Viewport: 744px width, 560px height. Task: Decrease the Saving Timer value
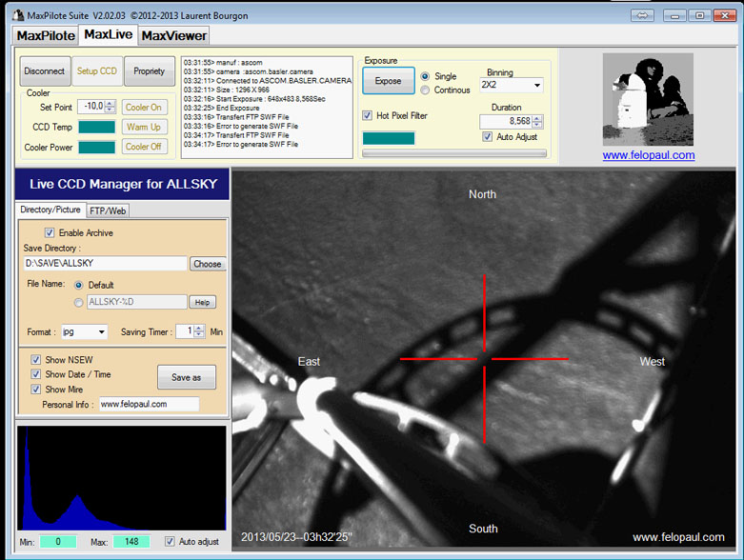[x=199, y=334]
